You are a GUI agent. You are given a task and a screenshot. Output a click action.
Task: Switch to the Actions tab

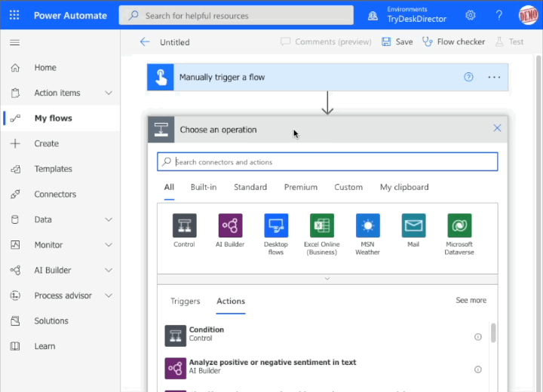click(231, 302)
